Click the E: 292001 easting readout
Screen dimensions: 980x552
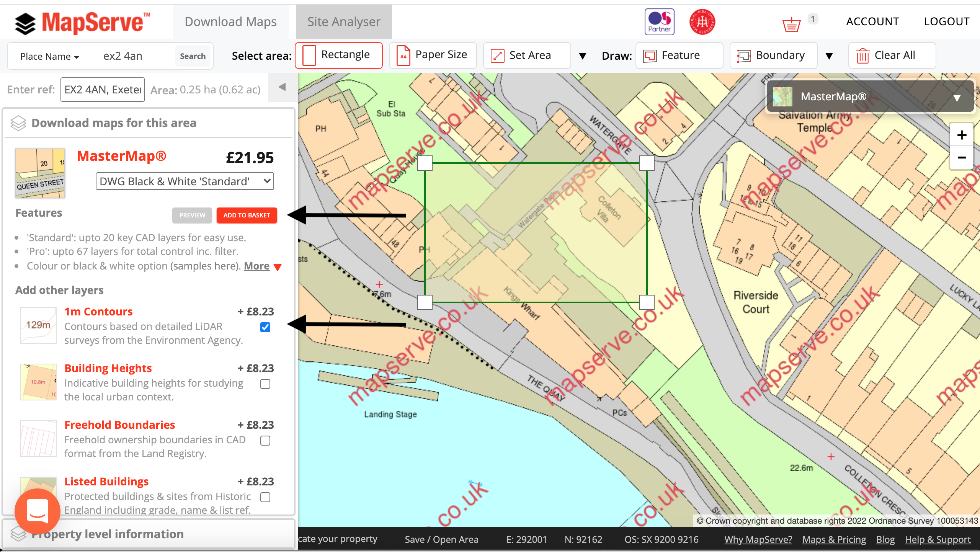click(527, 539)
